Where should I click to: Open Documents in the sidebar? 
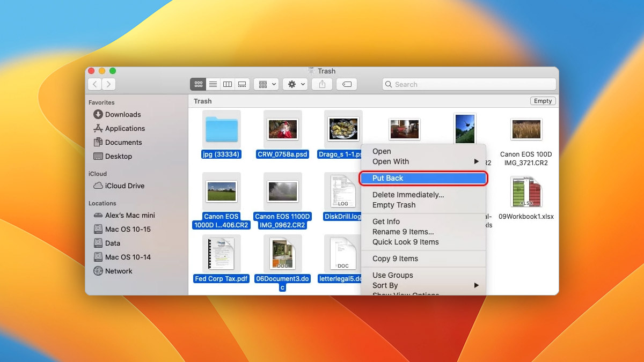pos(118,142)
